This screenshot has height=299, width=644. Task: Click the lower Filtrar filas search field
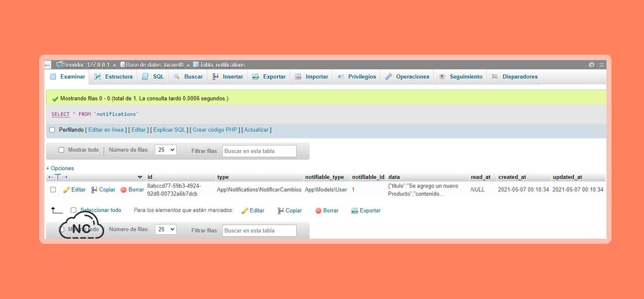coord(260,230)
